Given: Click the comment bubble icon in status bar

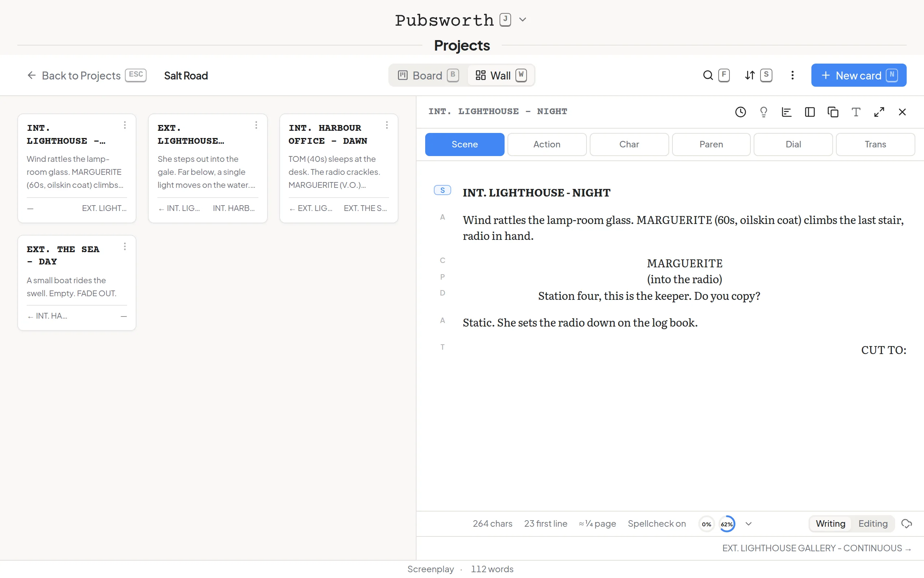Looking at the screenshot, I should (x=907, y=524).
